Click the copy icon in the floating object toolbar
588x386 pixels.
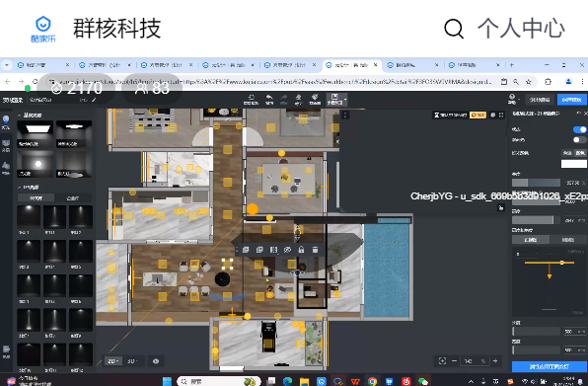246,250
